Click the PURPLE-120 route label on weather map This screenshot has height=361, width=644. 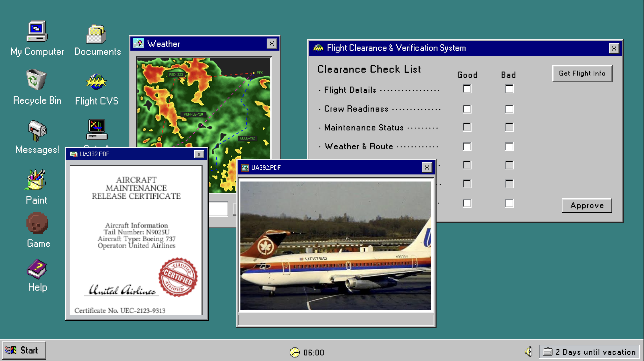pos(193,114)
